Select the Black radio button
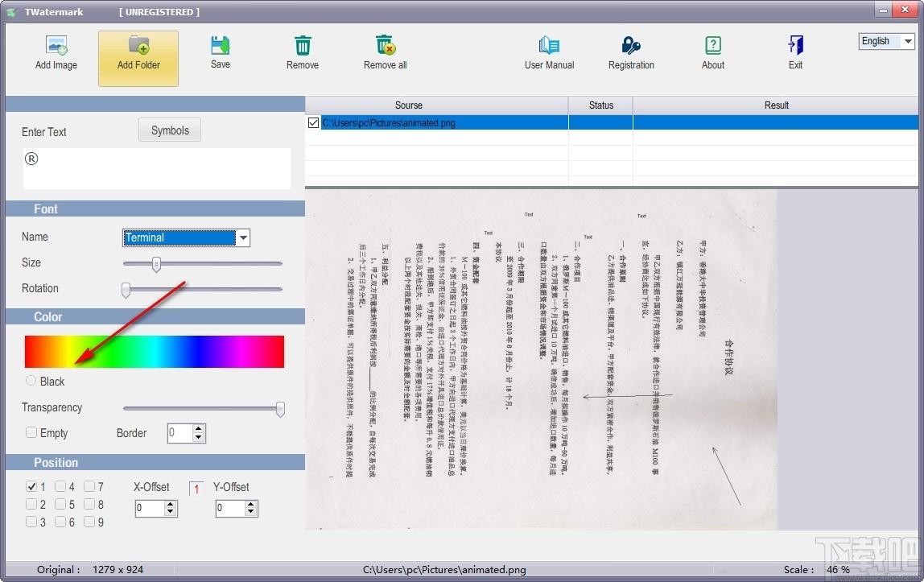Screen dimensions: 924x582 pyautogui.click(x=31, y=381)
